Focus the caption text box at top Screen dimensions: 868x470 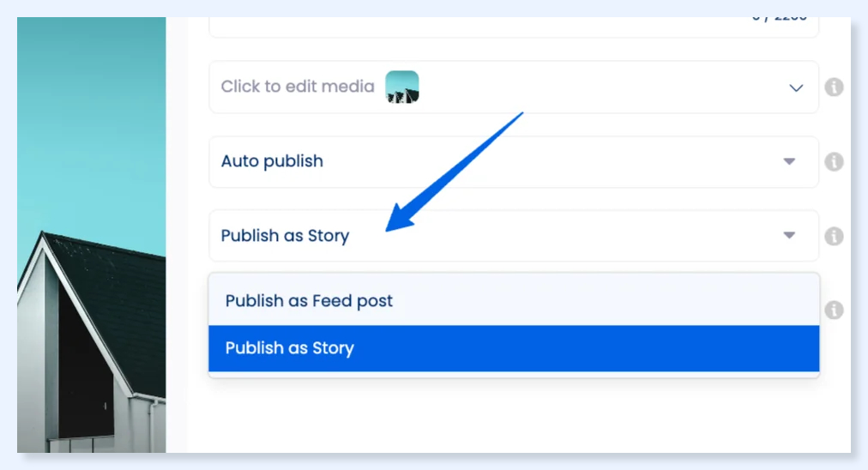click(x=514, y=27)
